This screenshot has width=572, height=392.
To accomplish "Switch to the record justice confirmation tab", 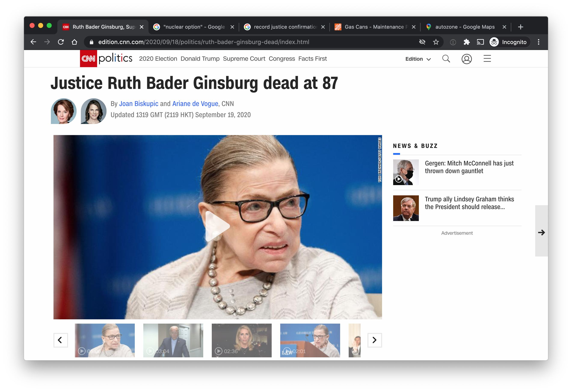I will pyautogui.click(x=284, y=27).
